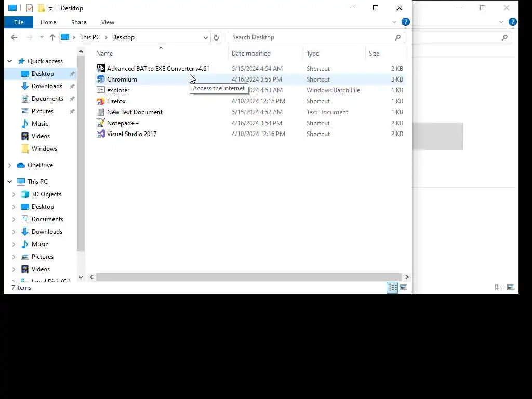Open Documents under Quick access
Viewport: 532px width, 399px height.
click(x=47, y=99)
